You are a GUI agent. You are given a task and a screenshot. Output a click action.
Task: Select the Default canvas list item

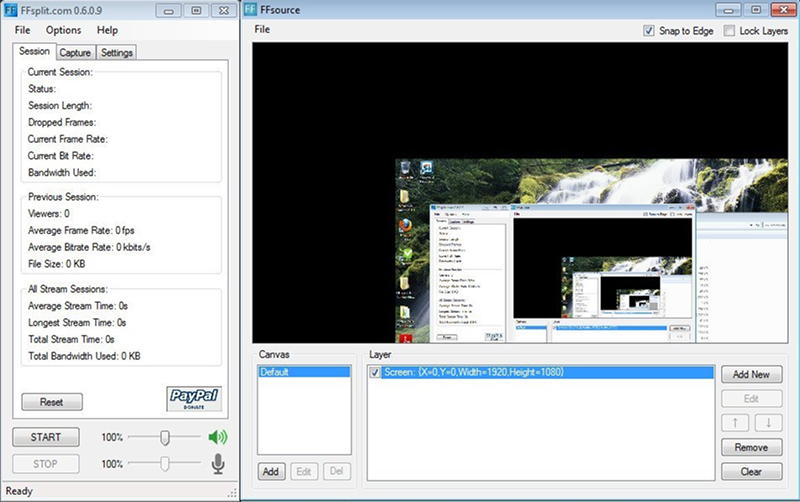click(x=304, y=372)
